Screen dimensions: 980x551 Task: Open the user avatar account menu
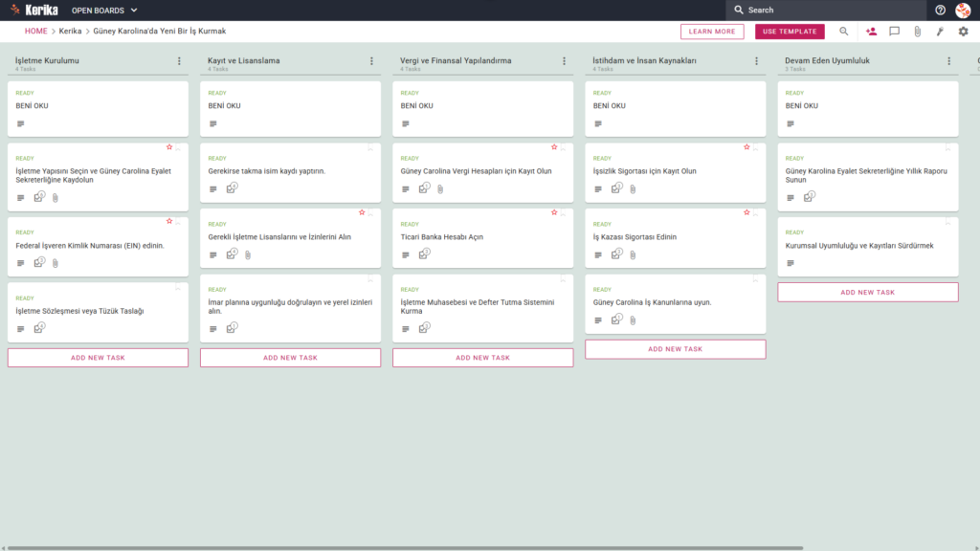(963, 10)
